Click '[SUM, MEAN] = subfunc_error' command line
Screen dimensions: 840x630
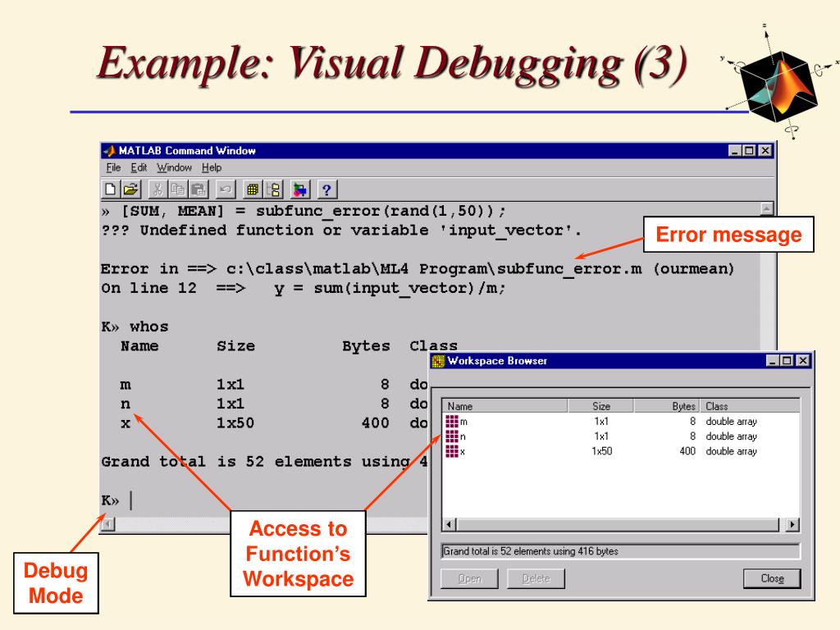coord(304,211)
